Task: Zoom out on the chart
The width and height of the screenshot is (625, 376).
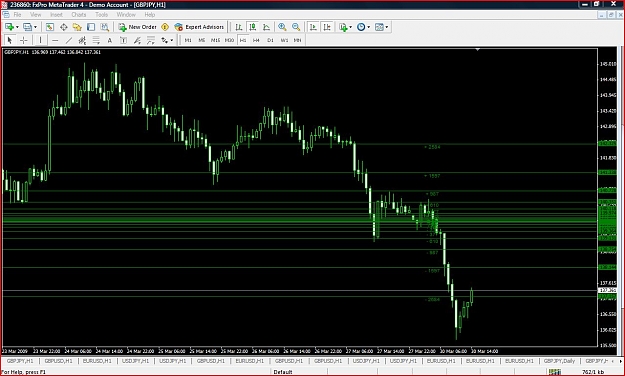Action: pos(296,27)
